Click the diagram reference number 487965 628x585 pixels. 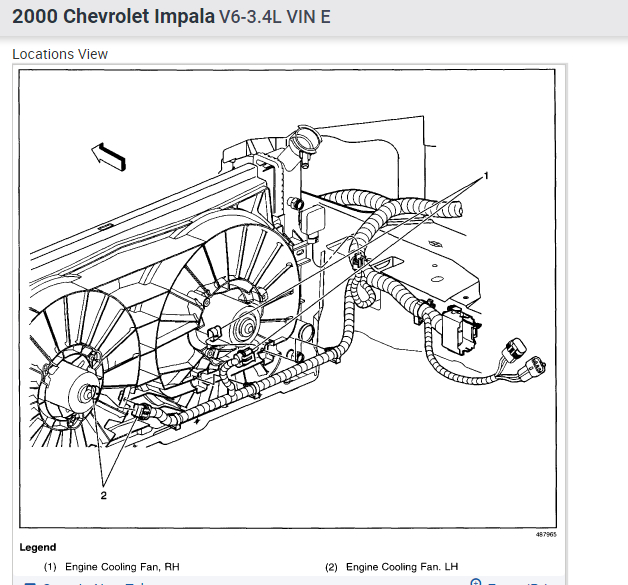(546, 535)
